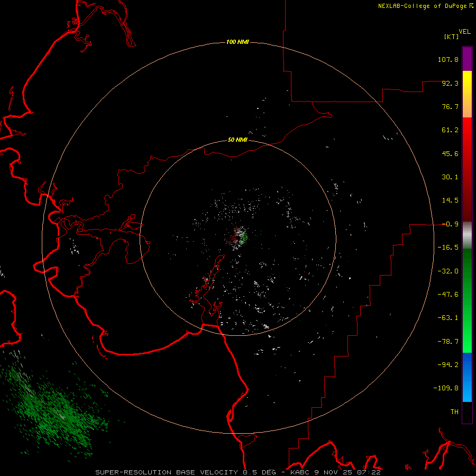The image size is (476, 476).
Task: Click the red-green velocity cluster at radar center
Action: [236, 237]
